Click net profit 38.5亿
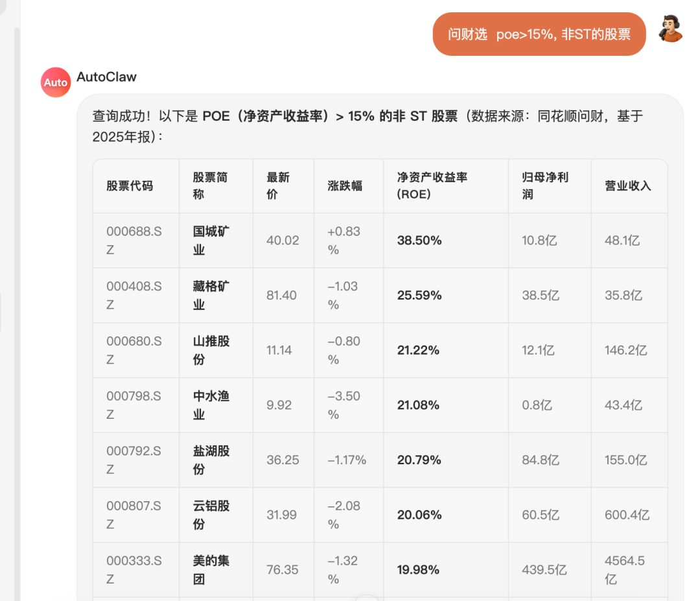The image size is (700, 601). 541,296
